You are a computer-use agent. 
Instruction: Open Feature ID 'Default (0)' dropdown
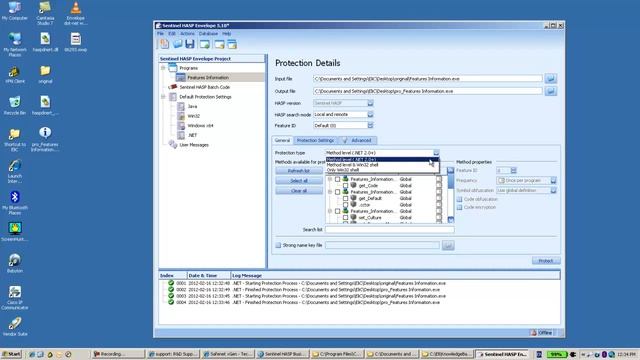coord(370,125)
